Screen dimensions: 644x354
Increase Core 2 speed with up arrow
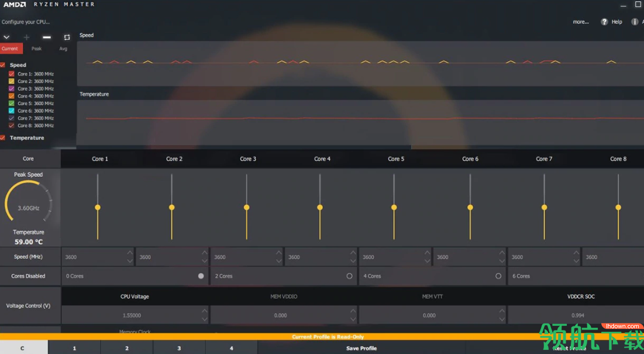[205, 253]
